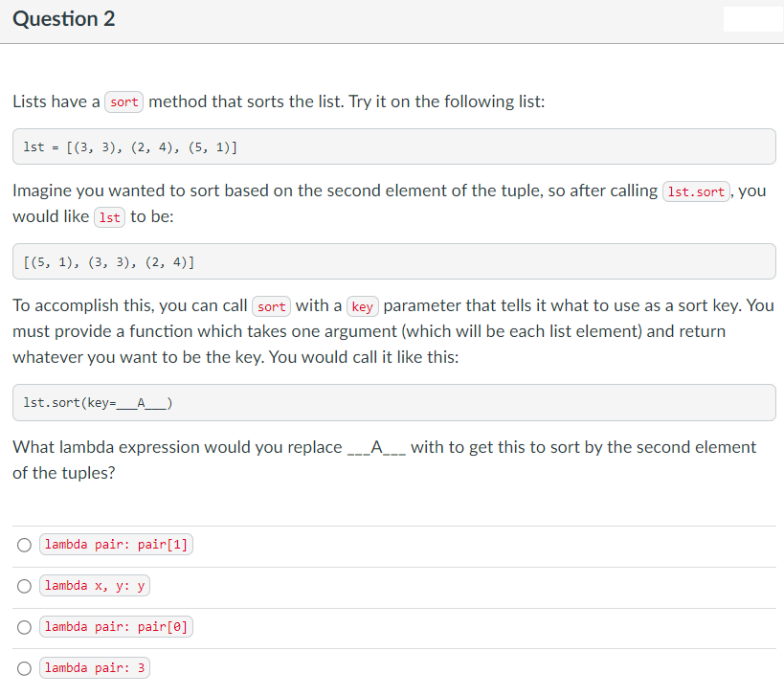Click the 'of the tuples?' question text
This screenshot has width=784, height=696.
click(64, 473)
